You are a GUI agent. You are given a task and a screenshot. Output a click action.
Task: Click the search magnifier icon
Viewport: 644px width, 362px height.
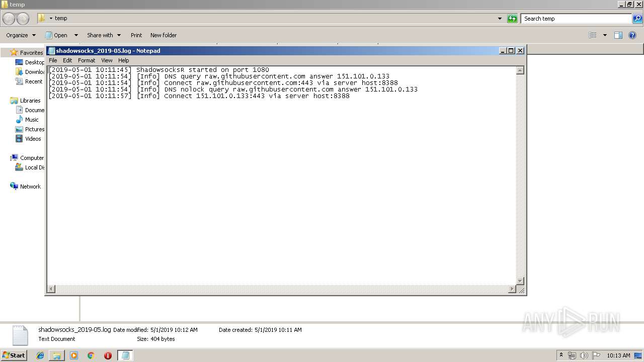[637, 19]
